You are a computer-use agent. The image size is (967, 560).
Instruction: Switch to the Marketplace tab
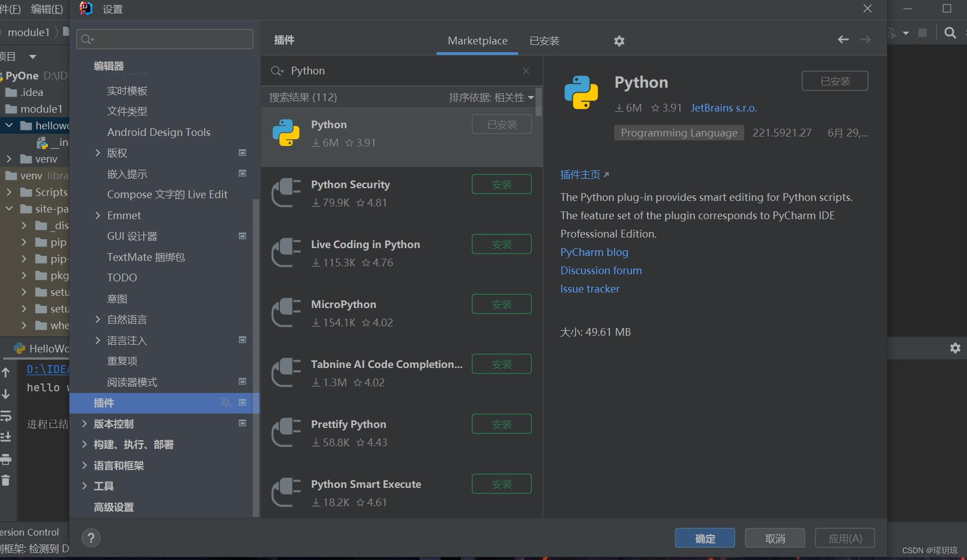pyautogui.click(x=478, y=41)
